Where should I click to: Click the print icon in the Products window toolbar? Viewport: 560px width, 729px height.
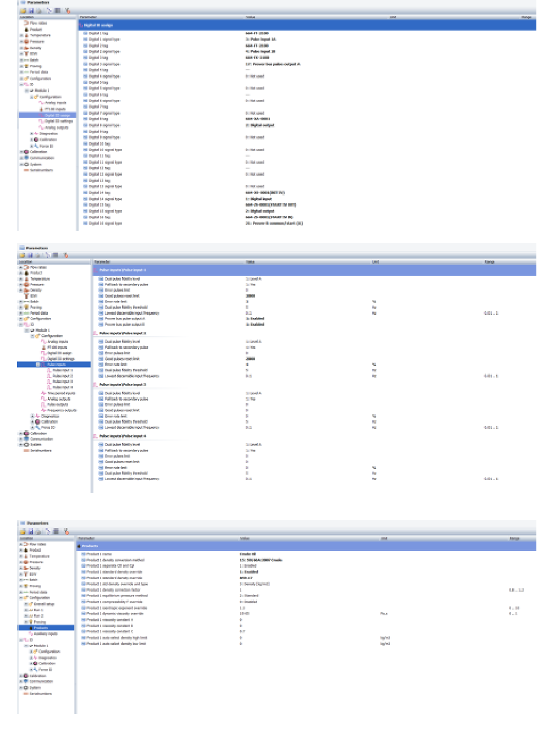39,532
